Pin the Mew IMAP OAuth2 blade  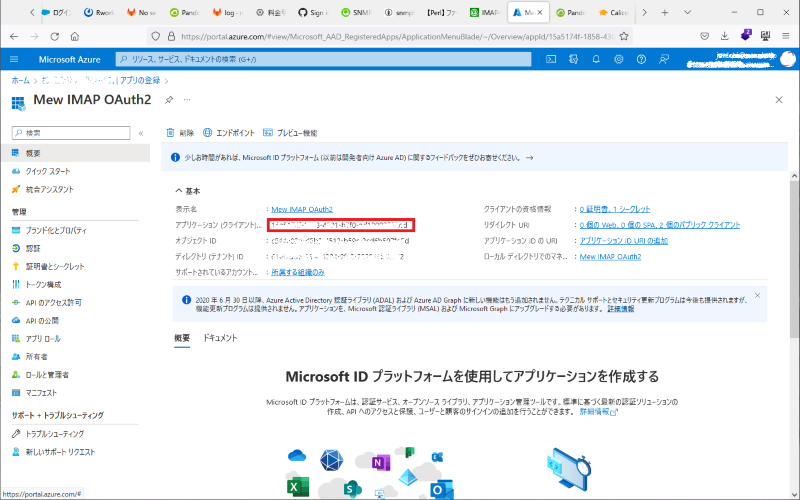[169, 101]
